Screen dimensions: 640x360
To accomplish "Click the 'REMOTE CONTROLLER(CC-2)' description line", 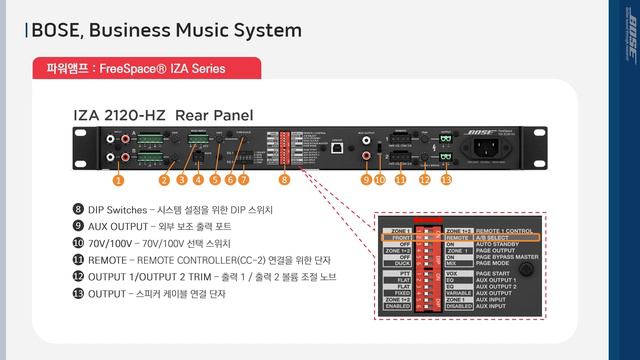I will point(202,260).
